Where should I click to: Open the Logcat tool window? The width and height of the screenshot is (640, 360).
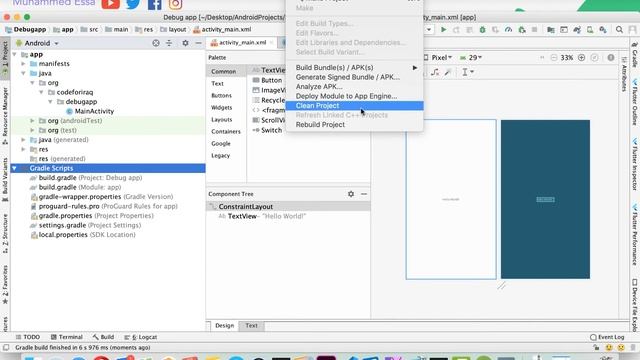pyautogui.click(x=141, y=337)
